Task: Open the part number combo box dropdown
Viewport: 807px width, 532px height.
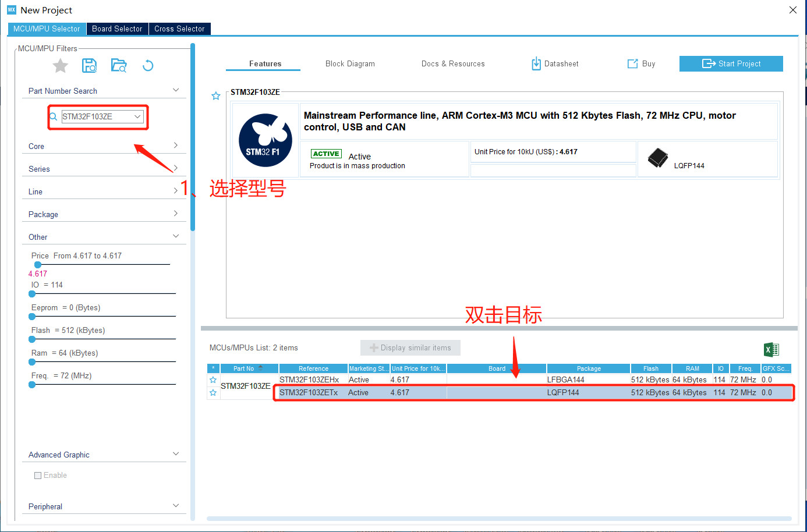Action: [137, 116]
